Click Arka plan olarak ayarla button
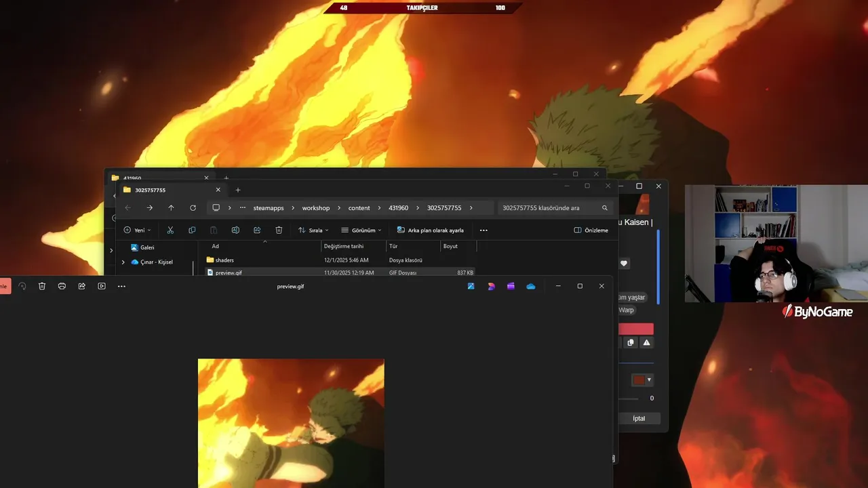 pyautogui.click(x=431, y=230)
